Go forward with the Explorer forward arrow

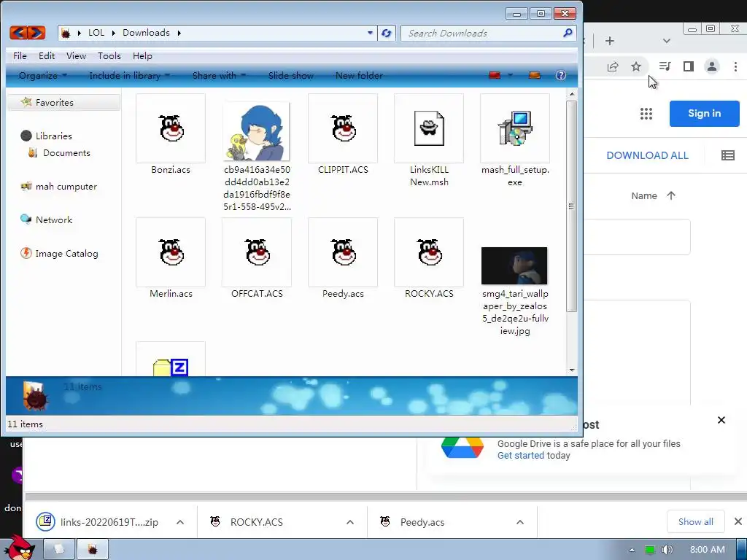click(36, 33)
